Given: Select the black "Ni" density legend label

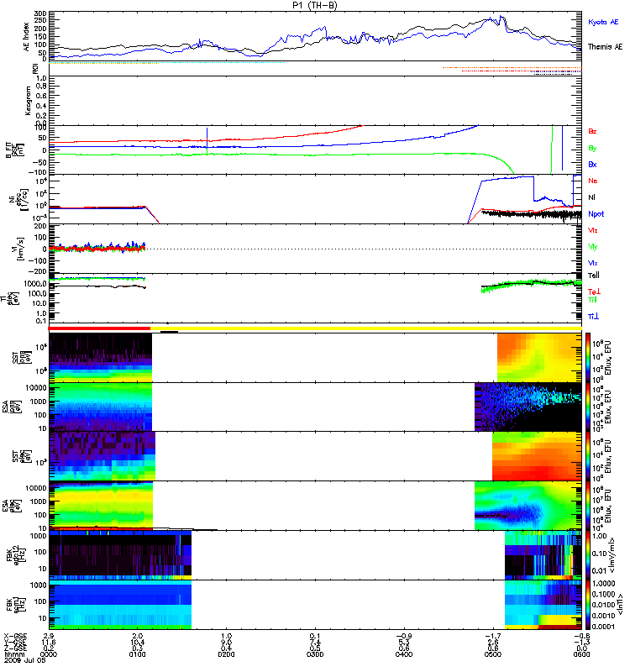Looking at the screenshot, I should tap(591, 197).
